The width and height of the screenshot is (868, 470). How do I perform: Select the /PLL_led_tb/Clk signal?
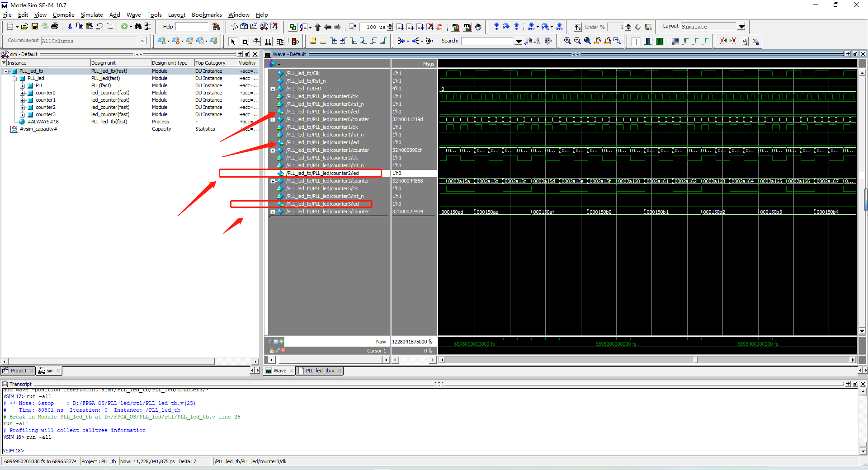coord(303,73)
